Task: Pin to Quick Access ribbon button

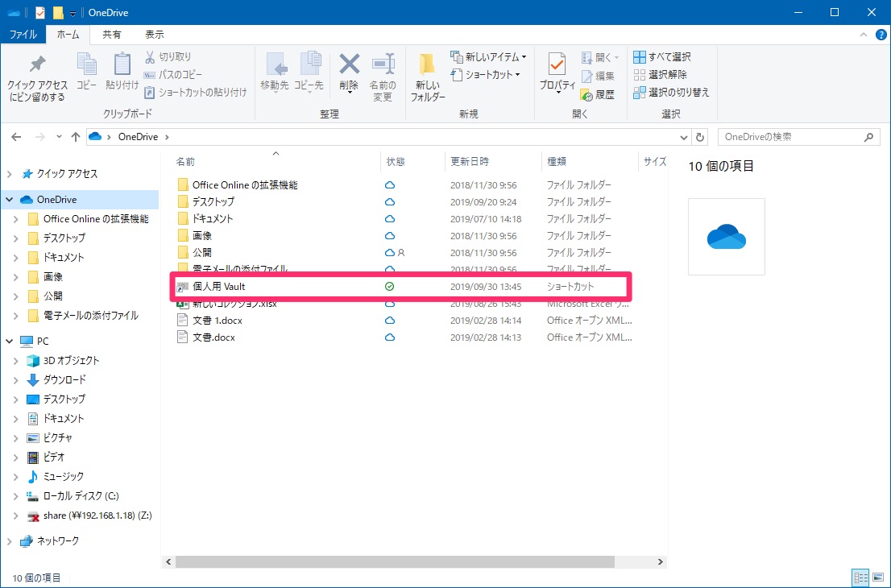Action: 38,78
